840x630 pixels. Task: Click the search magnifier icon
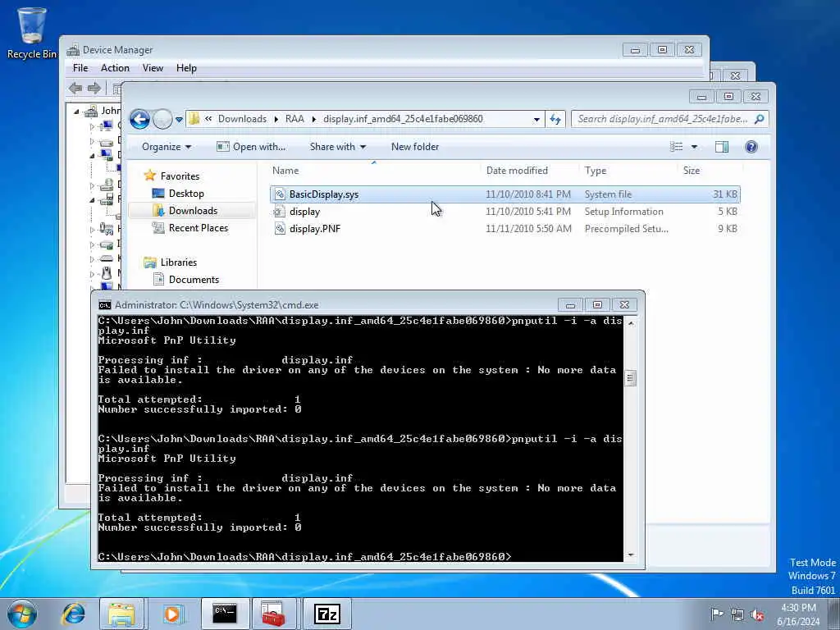point(759,119)
